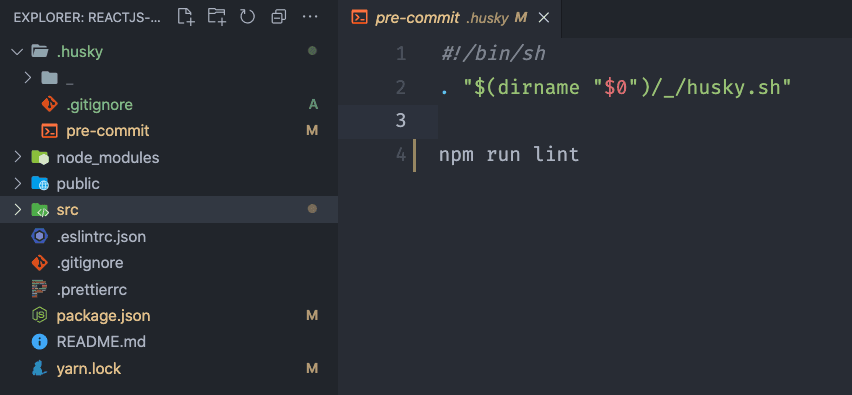Click the .husky folder label in tab

coord(487,18)
